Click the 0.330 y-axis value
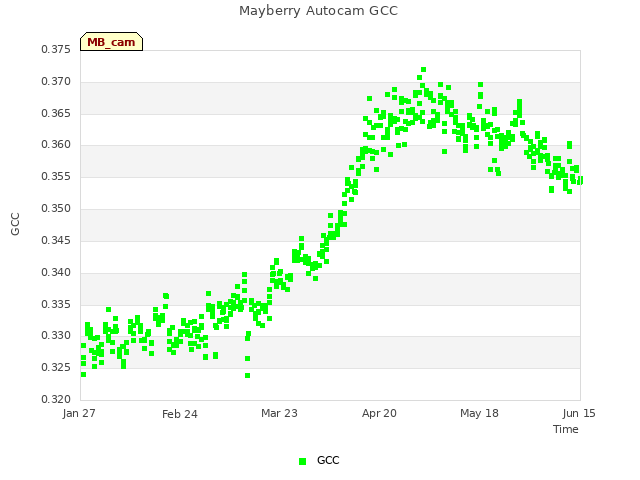 click(56, 336)
